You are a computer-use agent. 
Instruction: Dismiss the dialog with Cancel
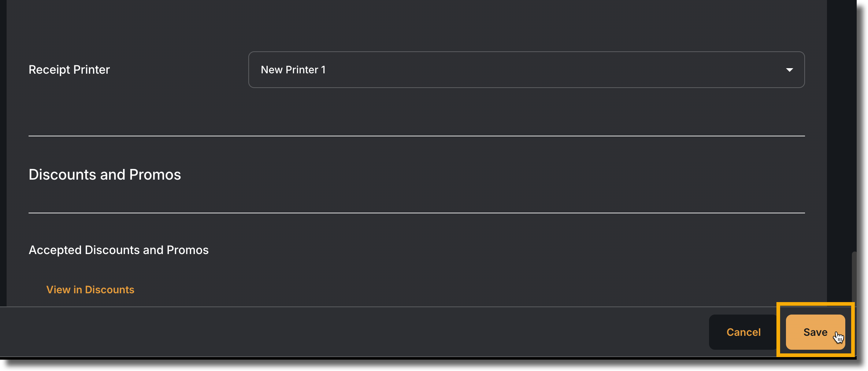pyautogui.click(x=743, y=332)
